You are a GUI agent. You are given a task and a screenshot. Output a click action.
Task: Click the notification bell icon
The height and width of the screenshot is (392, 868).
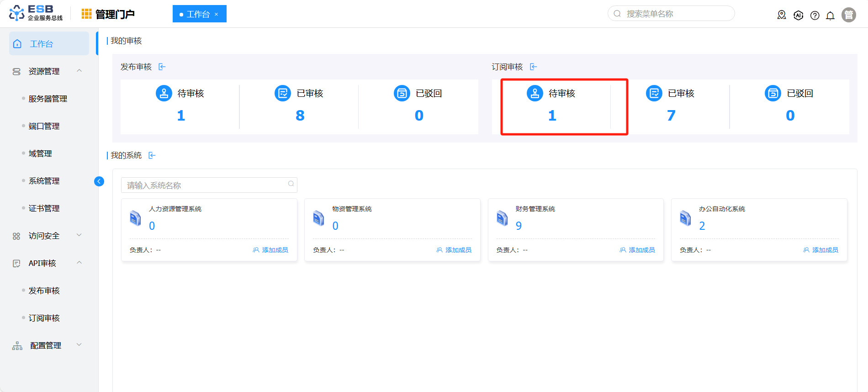[x=830, y=16]
